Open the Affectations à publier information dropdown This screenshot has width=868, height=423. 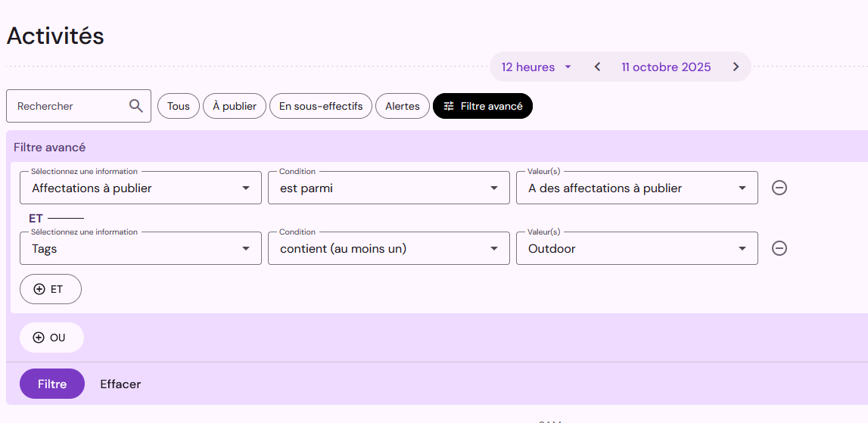pos(141,188)
